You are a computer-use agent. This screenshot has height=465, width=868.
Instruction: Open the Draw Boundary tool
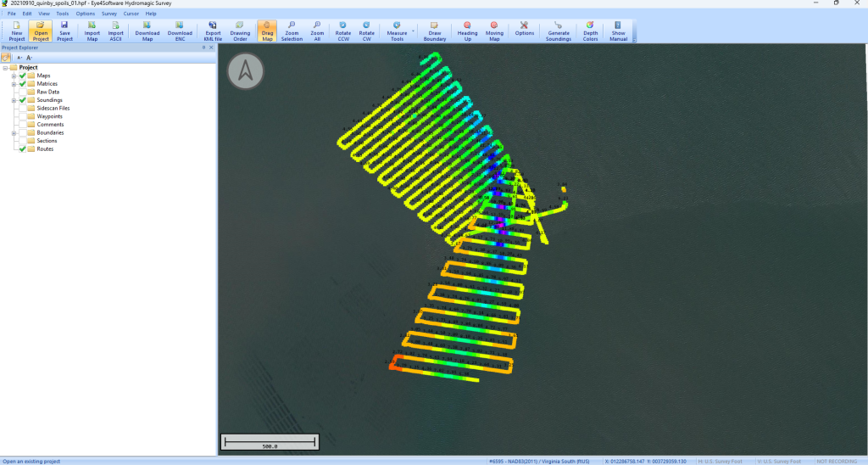(435, 31)
